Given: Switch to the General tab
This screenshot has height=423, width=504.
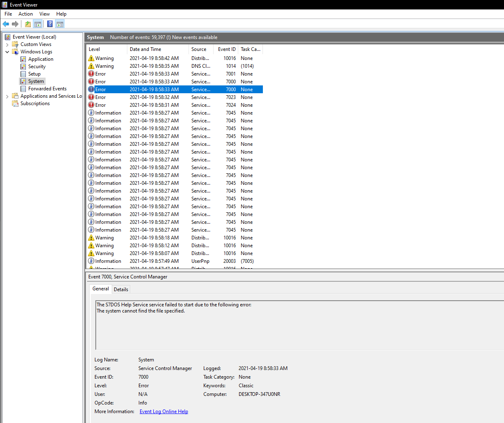Looking at the screenshot, I should point(101,289).
